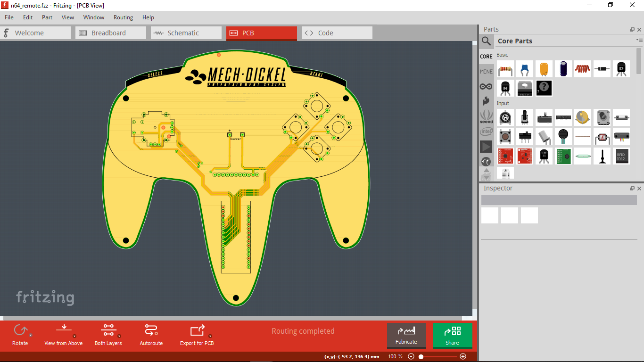The image size is (644, 362).
Task: Select the diode part icon
Action: pyautogui.click(x=602, y=69)
